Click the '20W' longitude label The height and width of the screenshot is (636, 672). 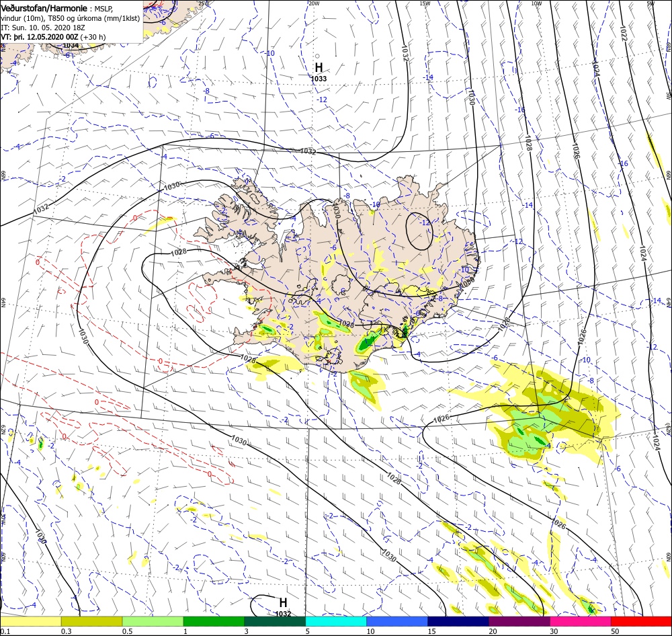(x=314, y=3)
